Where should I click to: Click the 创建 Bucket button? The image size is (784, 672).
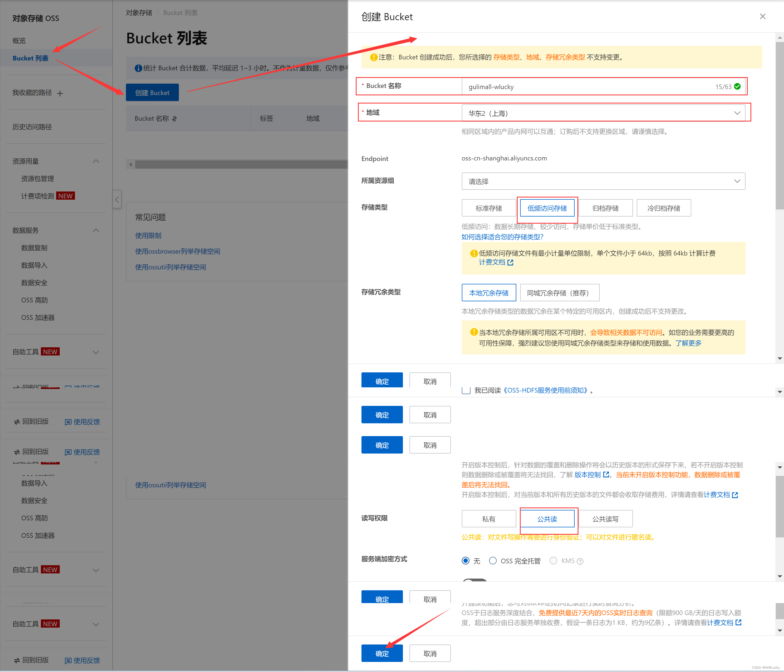(x=152, y=93)
